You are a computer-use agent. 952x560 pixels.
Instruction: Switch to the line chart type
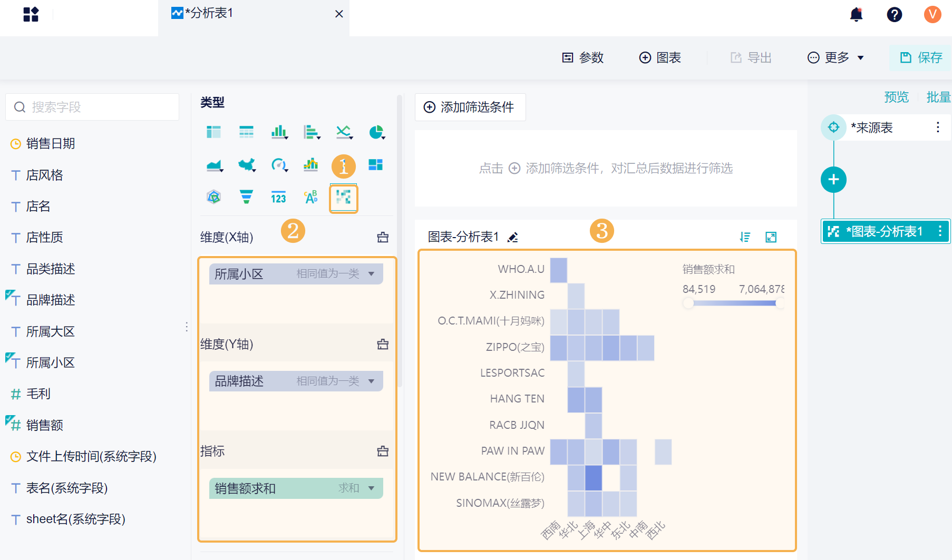tap(344, 132)
